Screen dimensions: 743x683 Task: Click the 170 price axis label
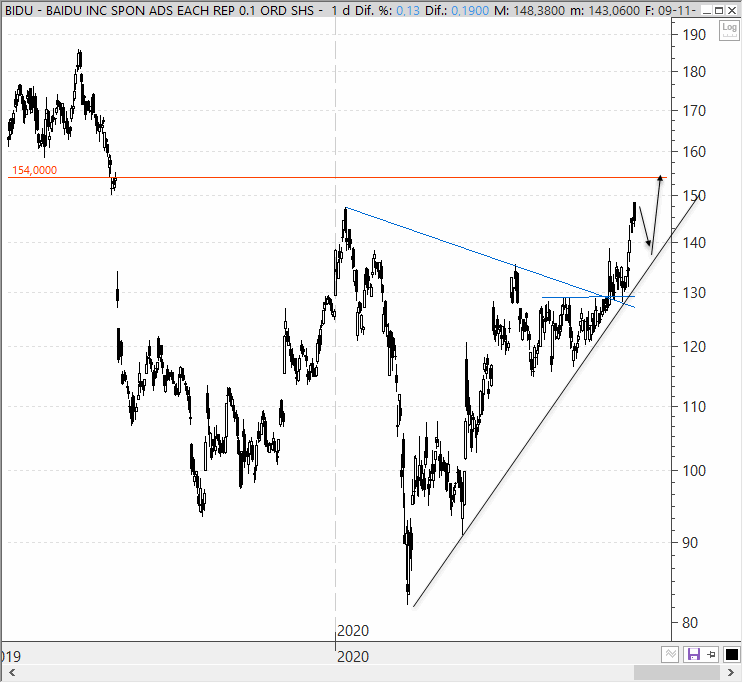click(694, 111)
